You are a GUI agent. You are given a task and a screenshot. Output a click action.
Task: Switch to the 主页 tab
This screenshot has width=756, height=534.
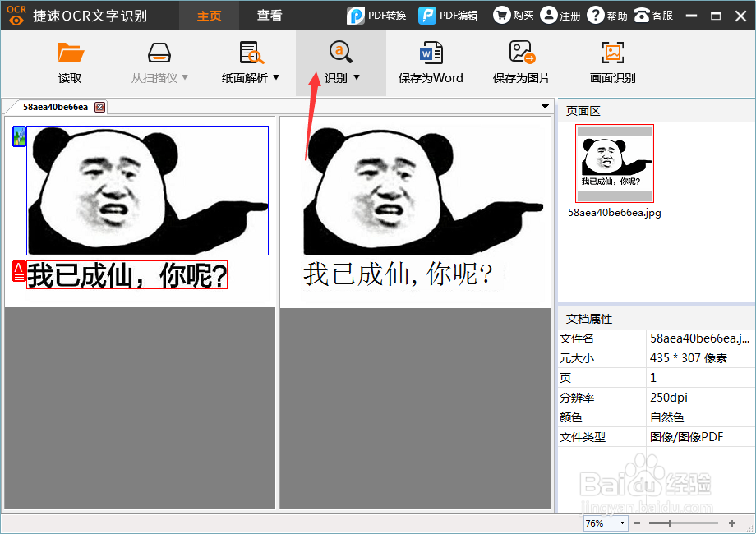pyautogui.click(x=210, y=16)
